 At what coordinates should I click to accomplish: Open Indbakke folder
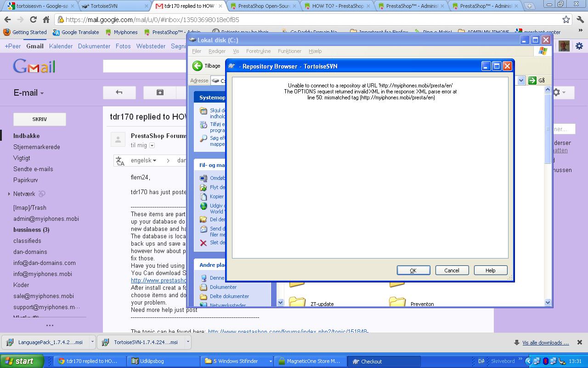[x=26, y=136]
